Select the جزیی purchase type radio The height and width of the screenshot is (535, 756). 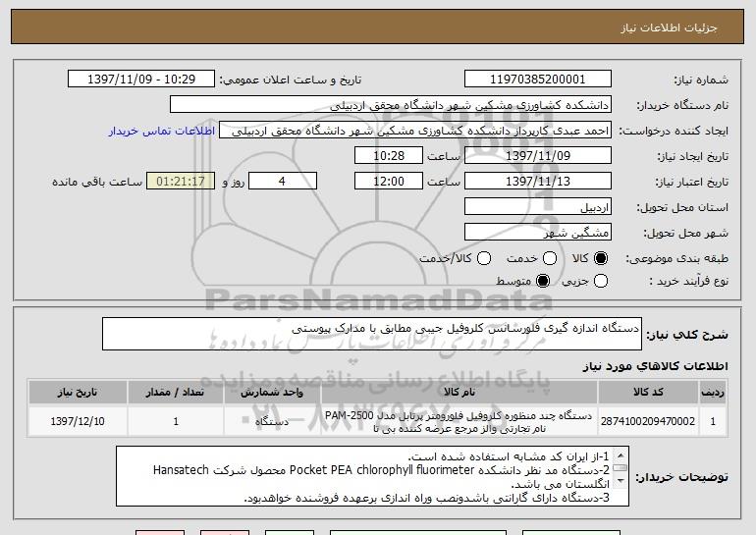[600, 281]
